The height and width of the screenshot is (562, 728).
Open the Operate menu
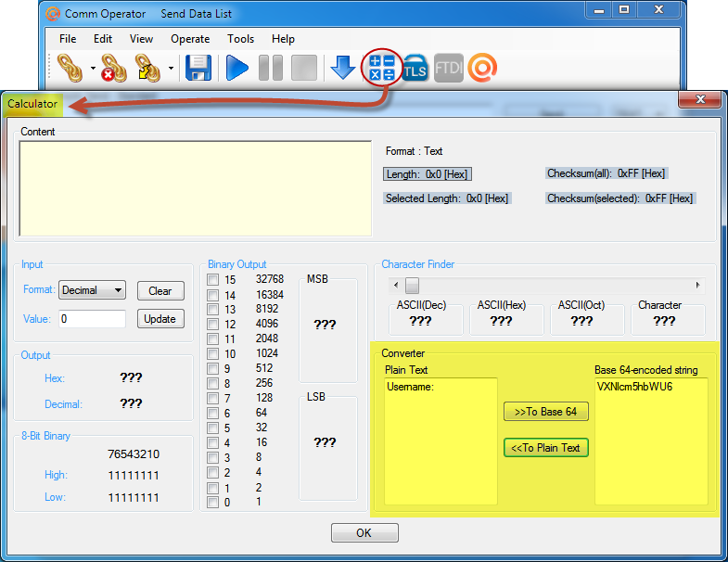click(190, 39)
